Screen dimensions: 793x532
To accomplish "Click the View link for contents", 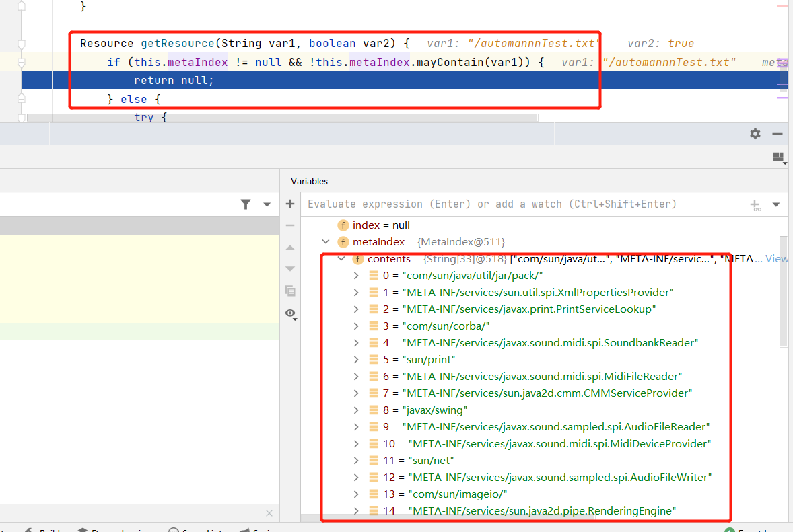I will (x=775, y=259).
